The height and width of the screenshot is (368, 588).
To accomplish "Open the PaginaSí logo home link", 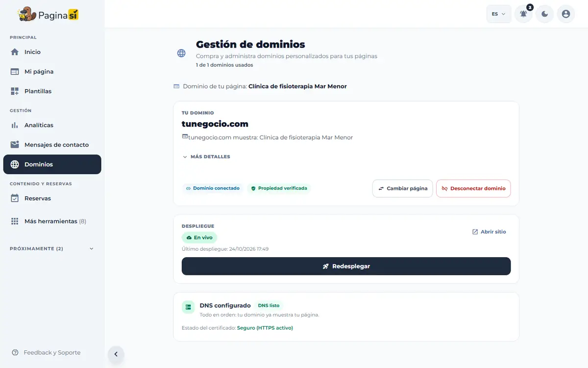I will coord(48,15).
